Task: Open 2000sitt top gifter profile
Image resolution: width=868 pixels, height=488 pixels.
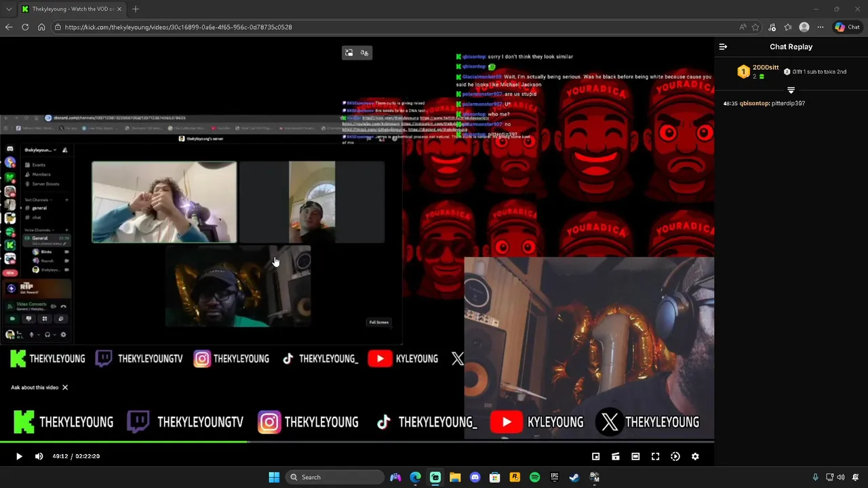Action: pos(766,68)
